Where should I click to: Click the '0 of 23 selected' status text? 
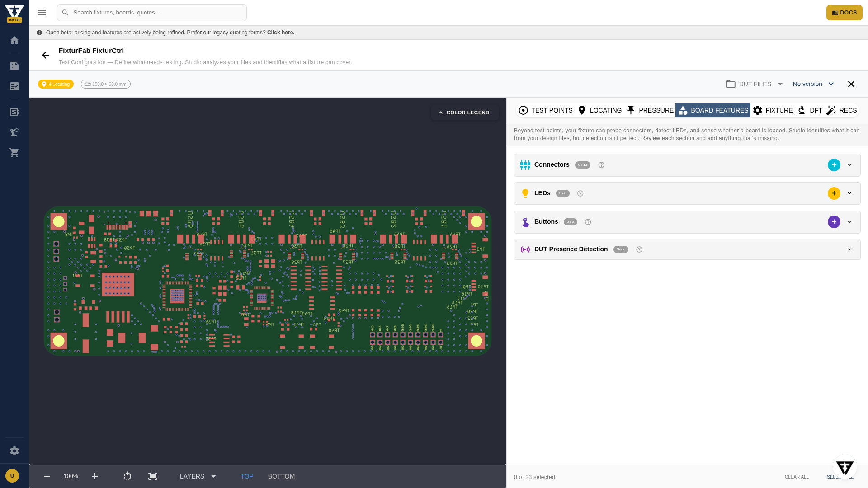[x=534, y=477]
